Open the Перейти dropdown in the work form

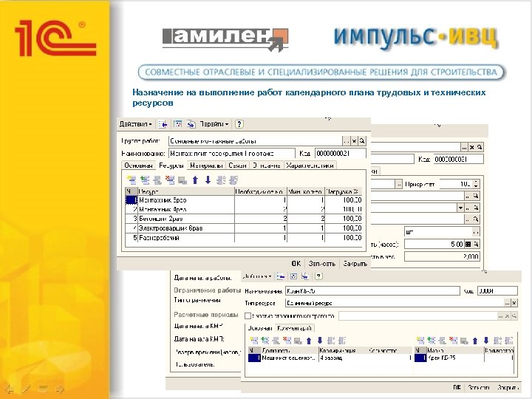[214, 124]
